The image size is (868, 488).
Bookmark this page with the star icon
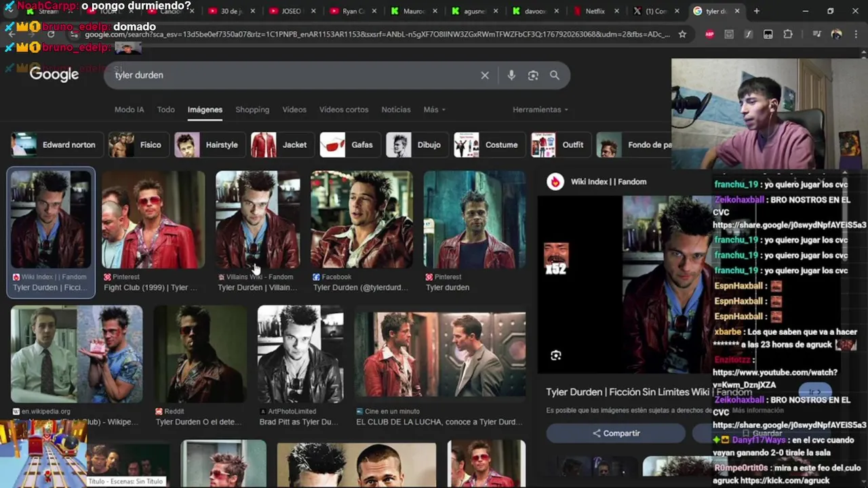click(682, 34)
